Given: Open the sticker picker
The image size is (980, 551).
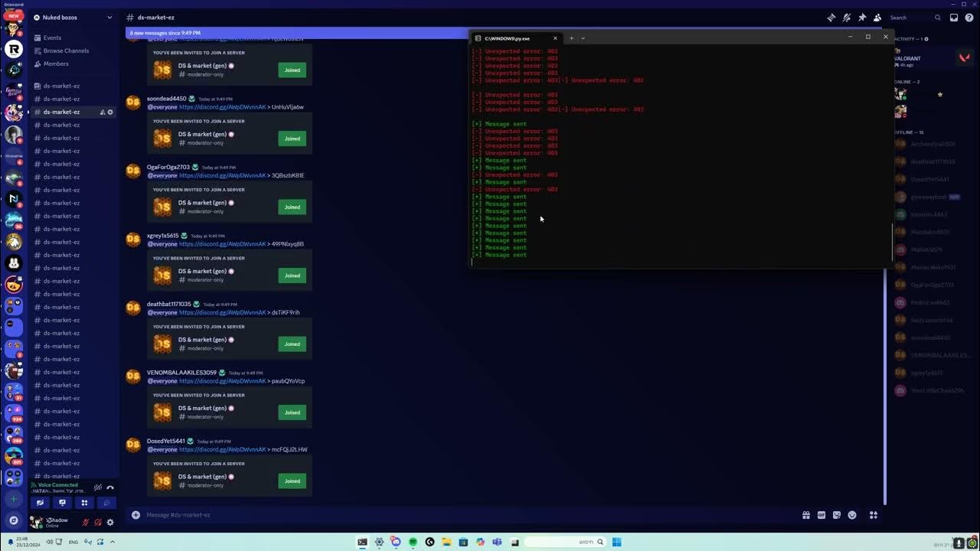Looking at the screenshot, I should point(837,515).
